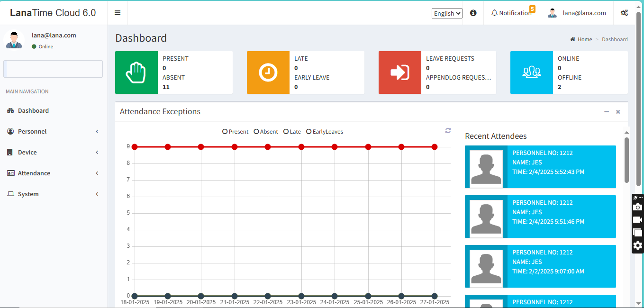
Task: Click the Recent Attendees scroll up arrow
Action: pyautogui.click(x=626, y=133)
